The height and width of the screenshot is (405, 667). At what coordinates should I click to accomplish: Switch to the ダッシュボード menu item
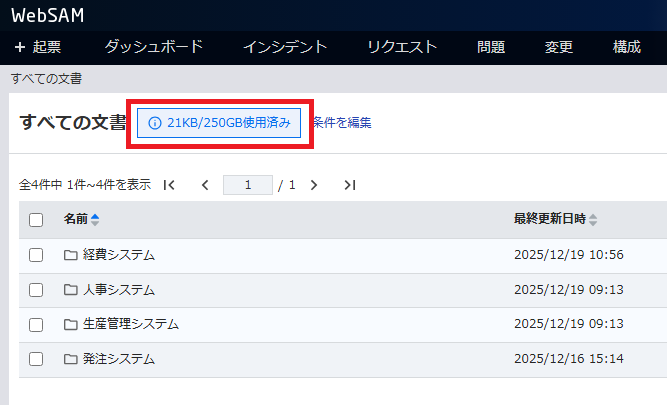(x=153, y=47)
